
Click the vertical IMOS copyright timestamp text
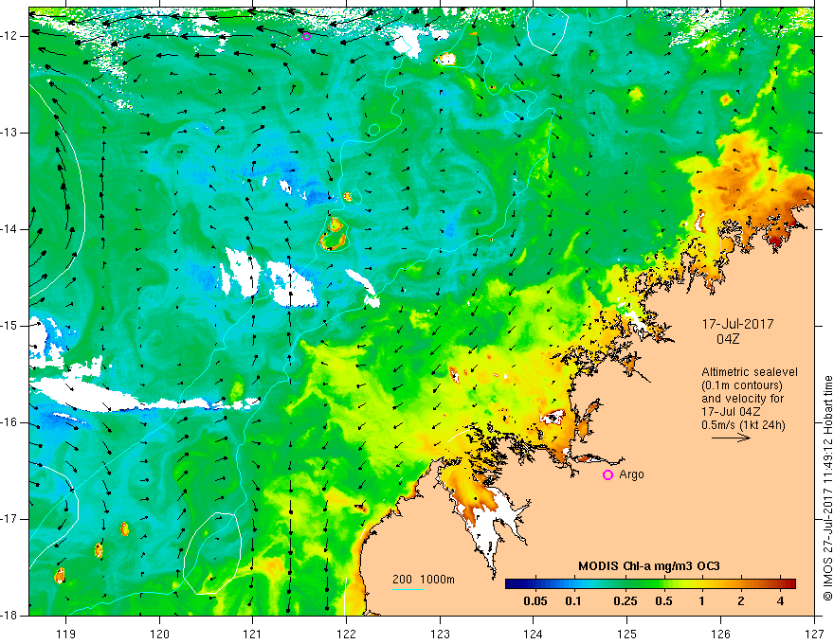point(827,489)
